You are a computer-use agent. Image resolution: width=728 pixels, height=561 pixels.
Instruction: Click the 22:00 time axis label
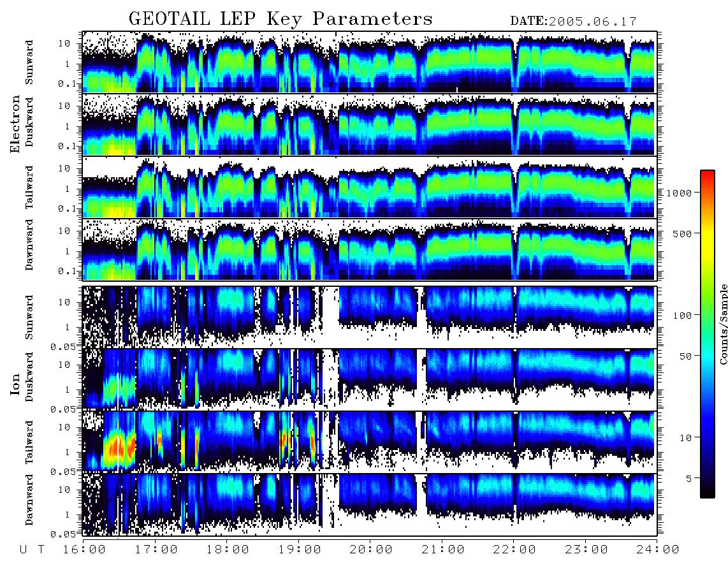pos(515,550)
